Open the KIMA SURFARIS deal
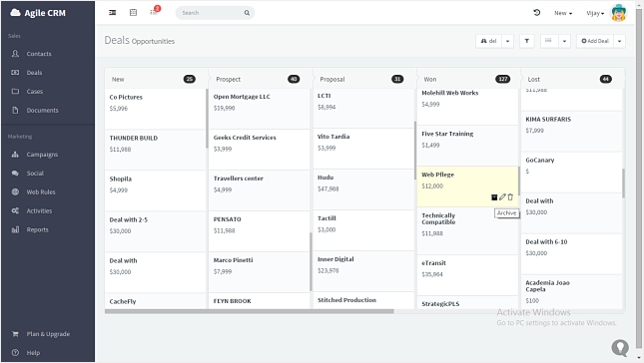Screen dimensions: 644x363 click(572, 132)
